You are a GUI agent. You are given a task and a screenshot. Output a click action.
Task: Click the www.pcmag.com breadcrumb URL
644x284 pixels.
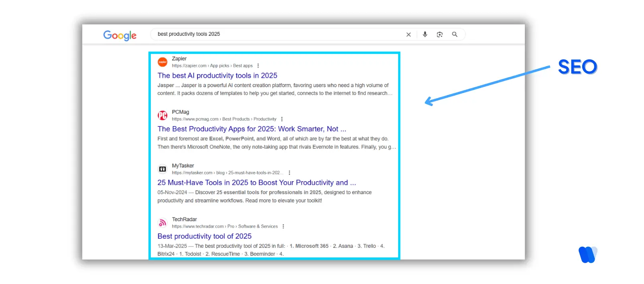click(x=224, y=119)
